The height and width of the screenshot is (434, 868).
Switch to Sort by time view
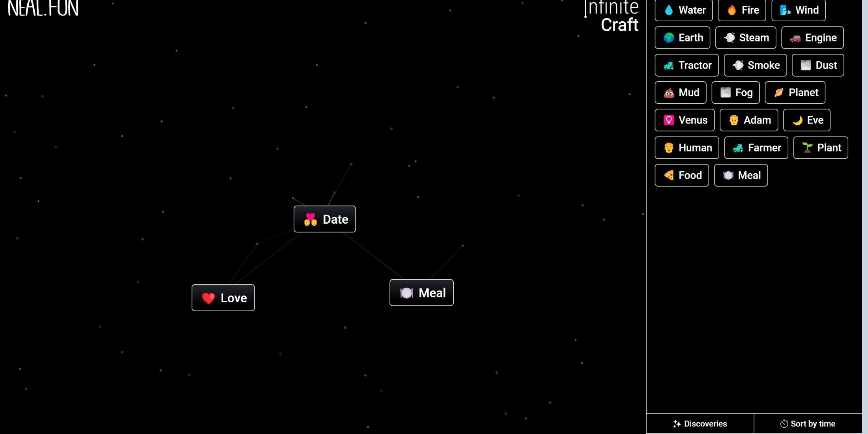[x=809, y=423]
